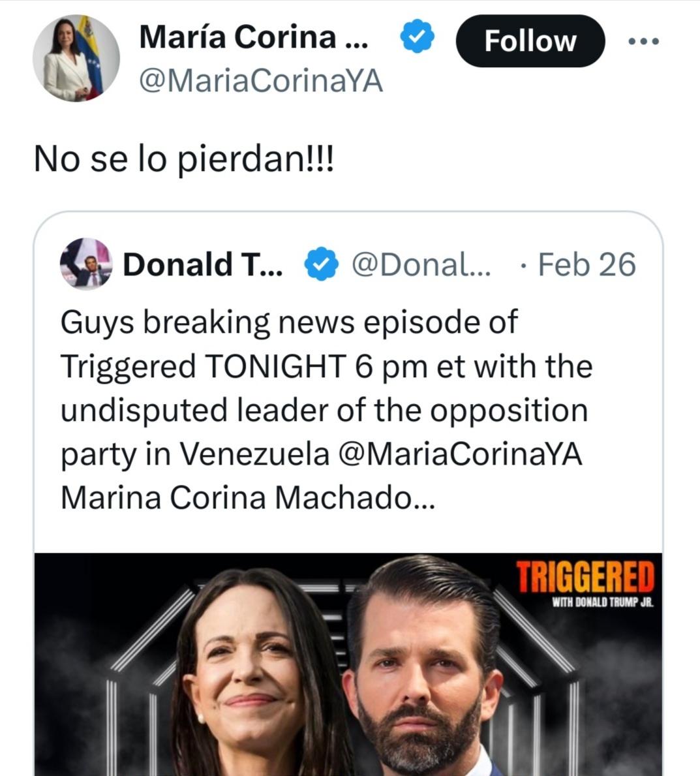Open the Donald T... author name
This screenshot has width=700, height=776.
(x=203, y=264)
